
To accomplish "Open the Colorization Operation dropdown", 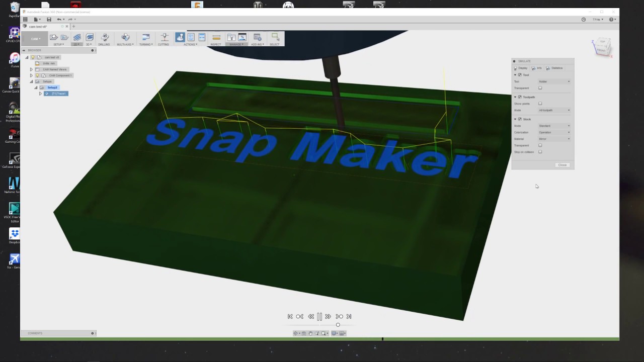I will (554, 132).
